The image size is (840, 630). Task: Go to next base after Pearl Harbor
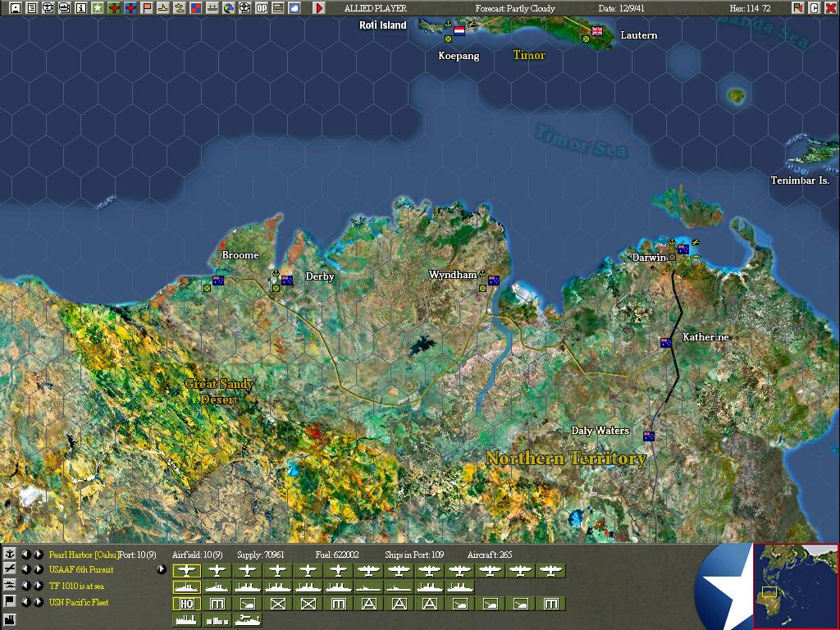point(39,555)
